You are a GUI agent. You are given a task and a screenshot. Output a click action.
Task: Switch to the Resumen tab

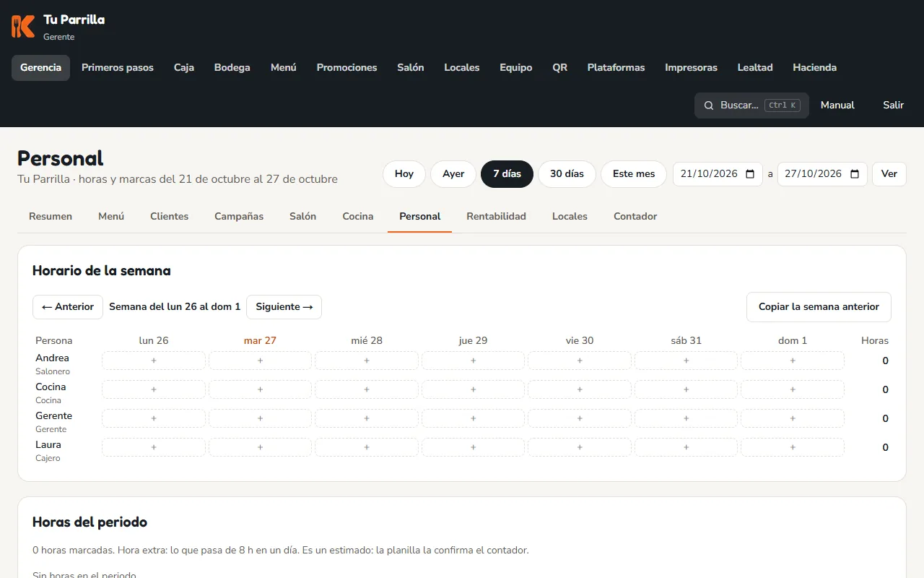tap(51, 216)
